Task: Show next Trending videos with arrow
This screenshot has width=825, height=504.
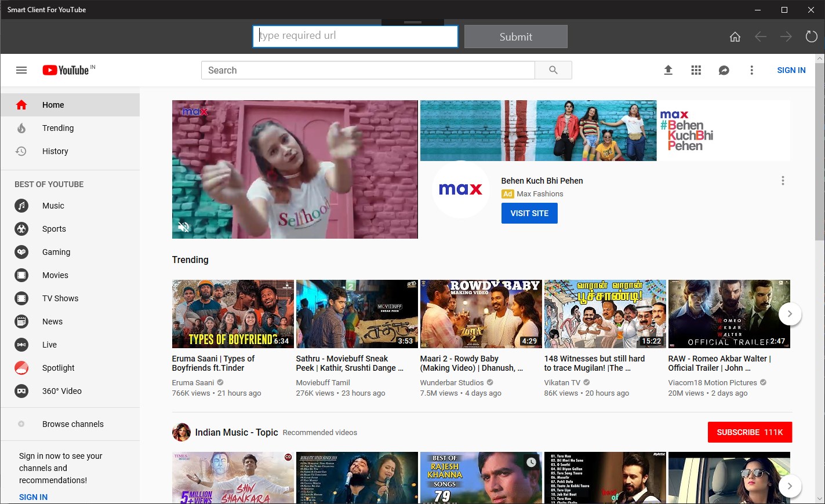Action: tap(790, 314)
